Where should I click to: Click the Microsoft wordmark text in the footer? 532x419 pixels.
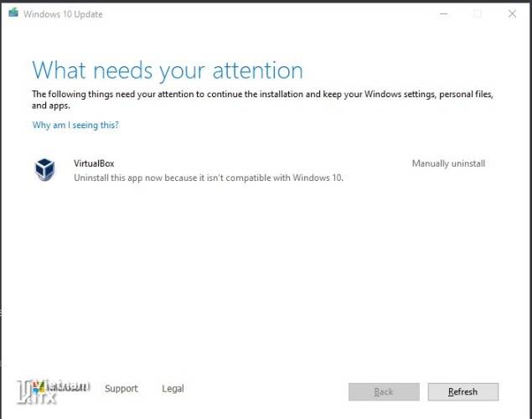(69, 389)
